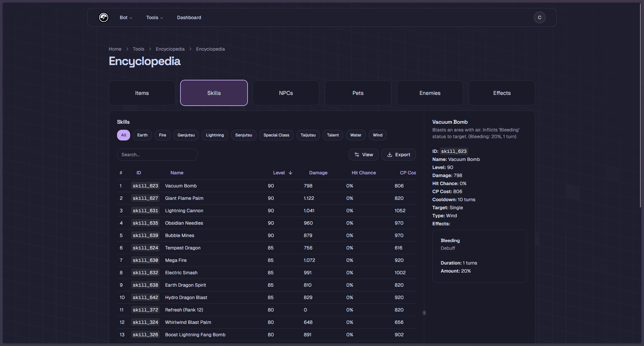This screenshot has height=346, width=644.
Task: Click the download icon on the Export button
Action: pyautogui.click(x=389, y=155)
